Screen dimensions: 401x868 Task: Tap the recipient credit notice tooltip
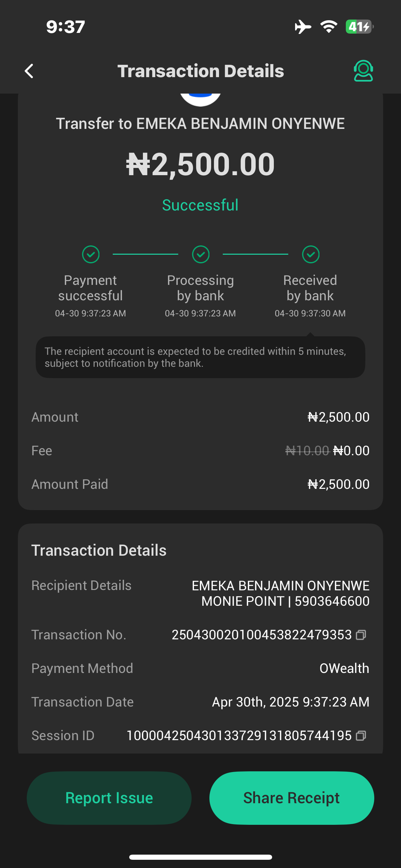pyautogui.click(x=200, y=357)
